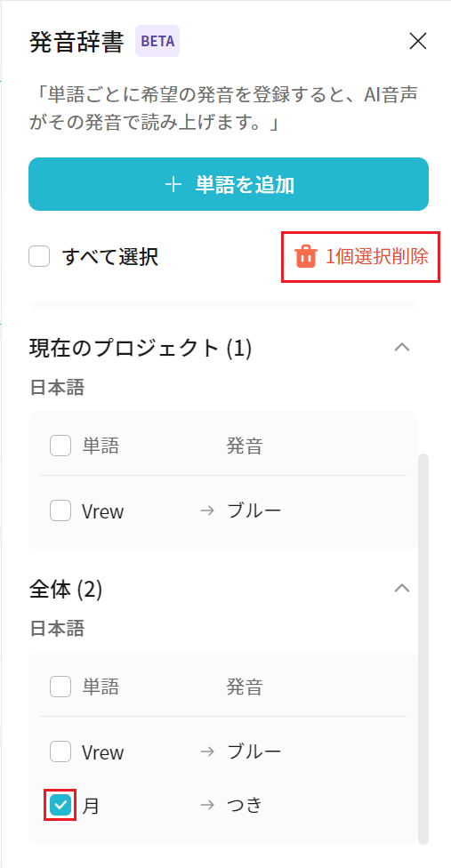Click the arrow between 月 and つき
Screen dimensions: 451x868
click(x=207, y=804)
